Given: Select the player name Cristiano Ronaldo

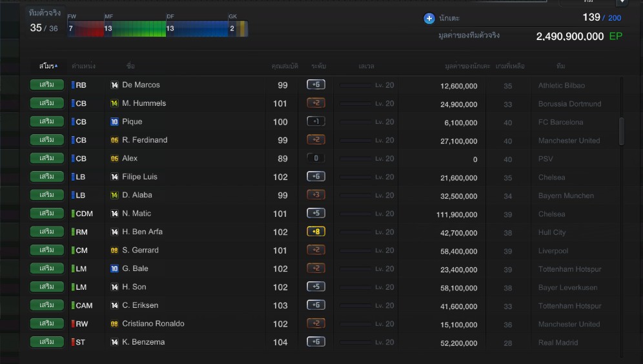Looking at the screenshot, I should click(153, 323).
